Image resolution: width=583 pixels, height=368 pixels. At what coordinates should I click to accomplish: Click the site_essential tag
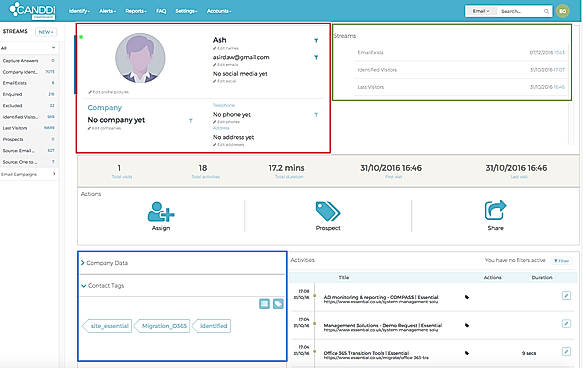point(107,326)
